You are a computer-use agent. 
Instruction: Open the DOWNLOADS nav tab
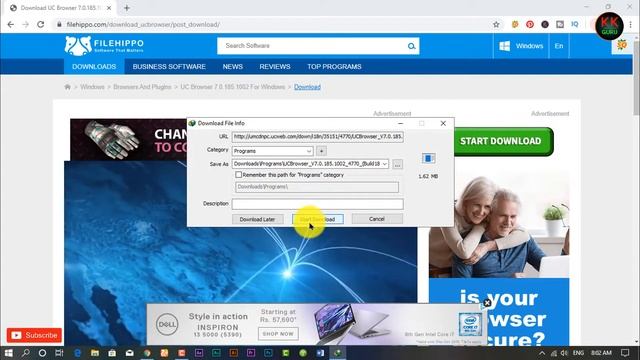click(94, 67)
